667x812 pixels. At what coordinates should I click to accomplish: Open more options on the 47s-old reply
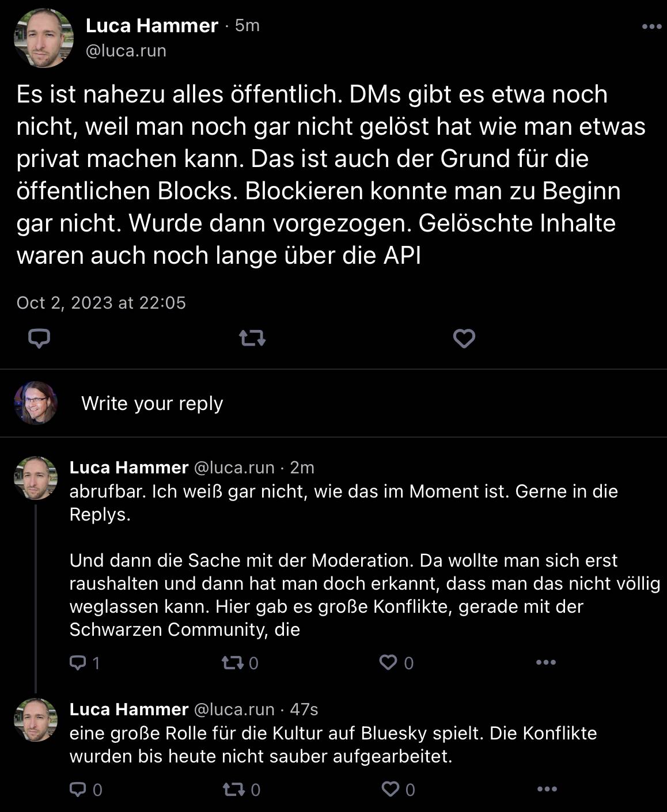coord(547,789)
